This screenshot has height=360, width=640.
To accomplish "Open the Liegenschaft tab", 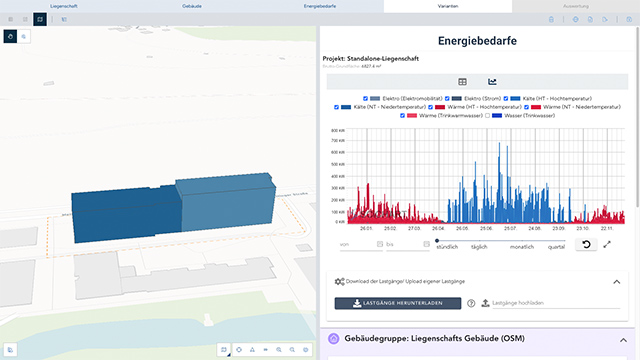I will pyautogui.click(x=64, y=6).
